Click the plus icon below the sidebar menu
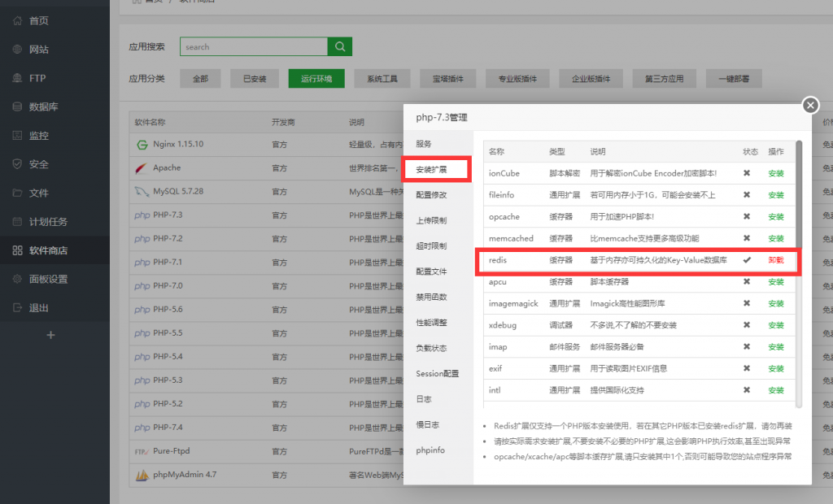This screenshot has height=504, width=833. point(50,335)
